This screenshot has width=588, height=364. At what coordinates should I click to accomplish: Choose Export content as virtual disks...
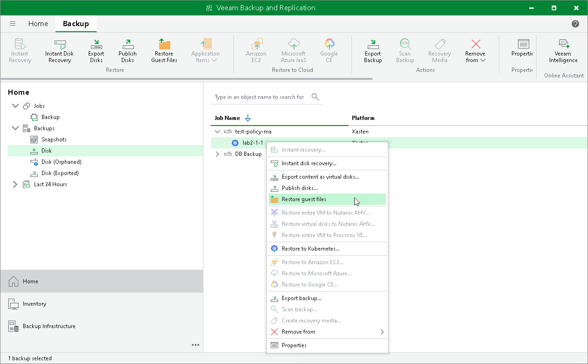click(328, 177)
